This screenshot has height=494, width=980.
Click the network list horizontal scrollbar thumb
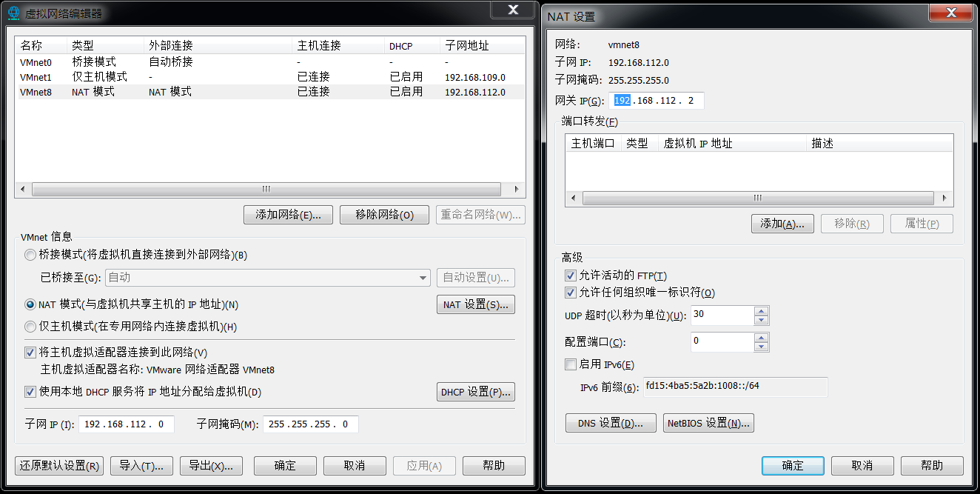coord(266,189)
